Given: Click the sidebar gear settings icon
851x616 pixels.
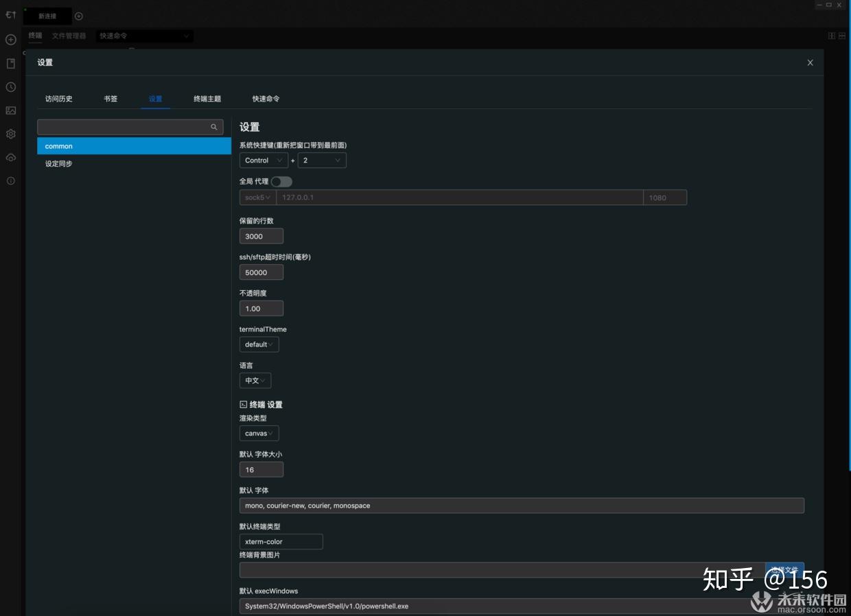Looking at the screenshot, I should pos(10,134).
